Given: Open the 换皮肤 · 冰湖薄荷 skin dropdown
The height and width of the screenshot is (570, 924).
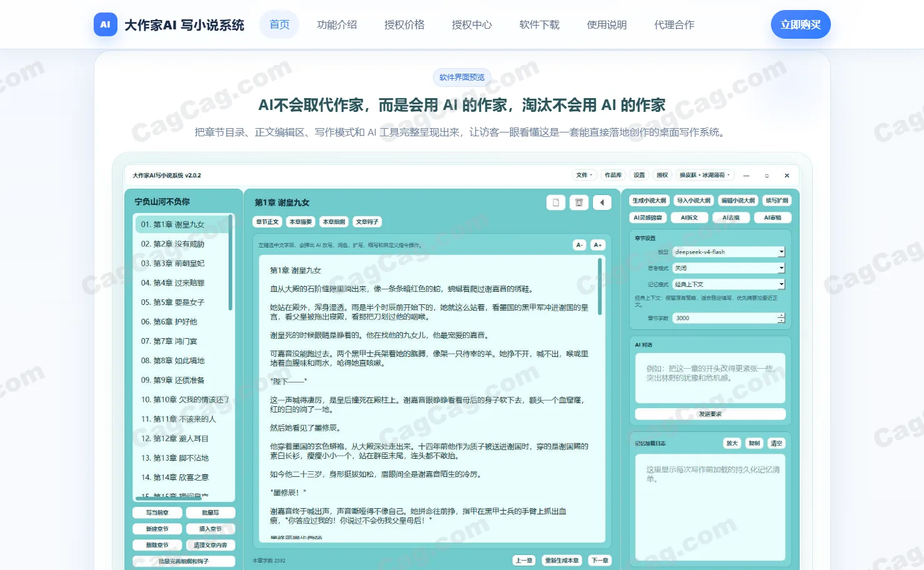Looking at the screenshot, I should 705,175.
